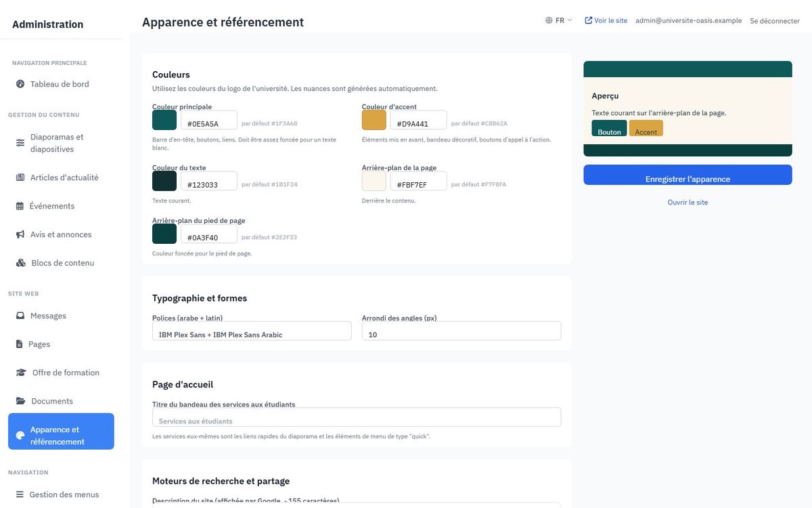Click the #D9A441 hex input field
Image resolution: width=812 pixels, height=508 pixels.
tap(419, 121)
